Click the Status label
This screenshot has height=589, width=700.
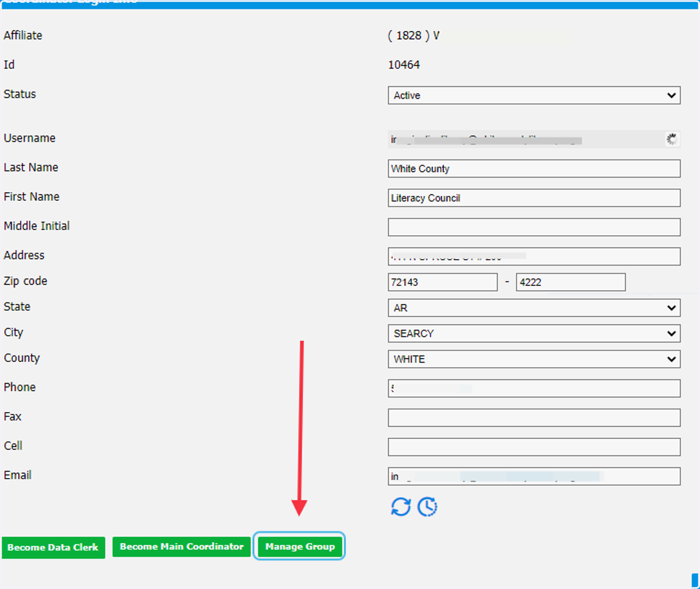[x=20, y=94]
